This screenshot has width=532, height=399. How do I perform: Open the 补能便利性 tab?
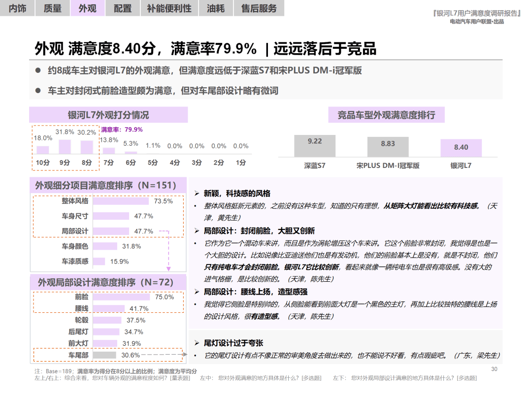click(x=169, y=8)
